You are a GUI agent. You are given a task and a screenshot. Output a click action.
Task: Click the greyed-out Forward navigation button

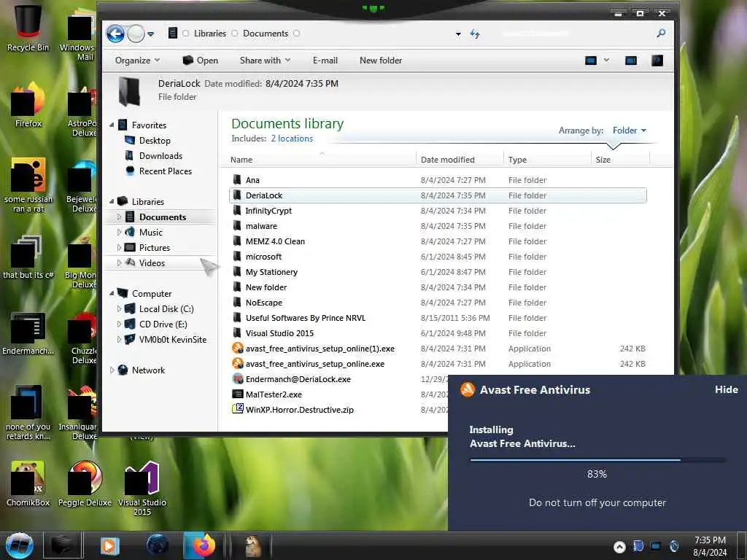click(x=136, y=34)
